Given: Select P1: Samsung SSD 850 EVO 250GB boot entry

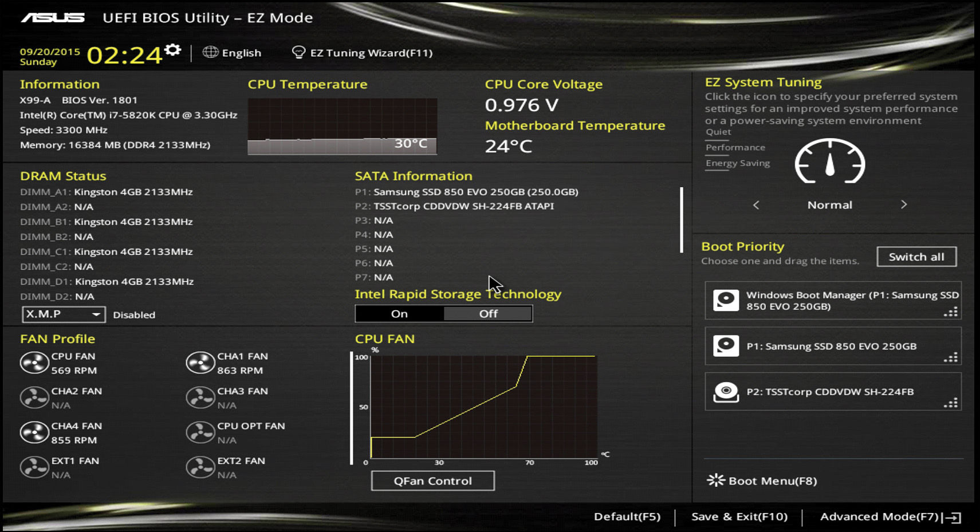Looking at the screenshot, I should tap(832, 346).
